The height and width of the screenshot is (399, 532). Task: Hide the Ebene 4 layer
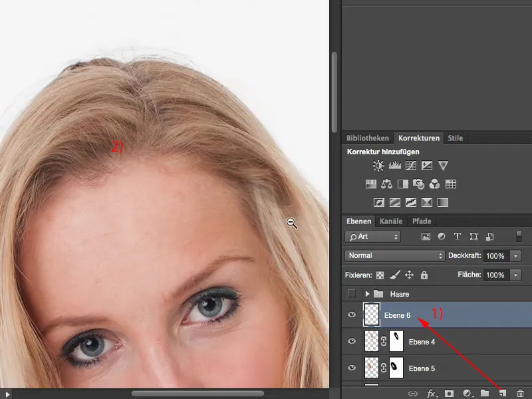tap(352, 341)
